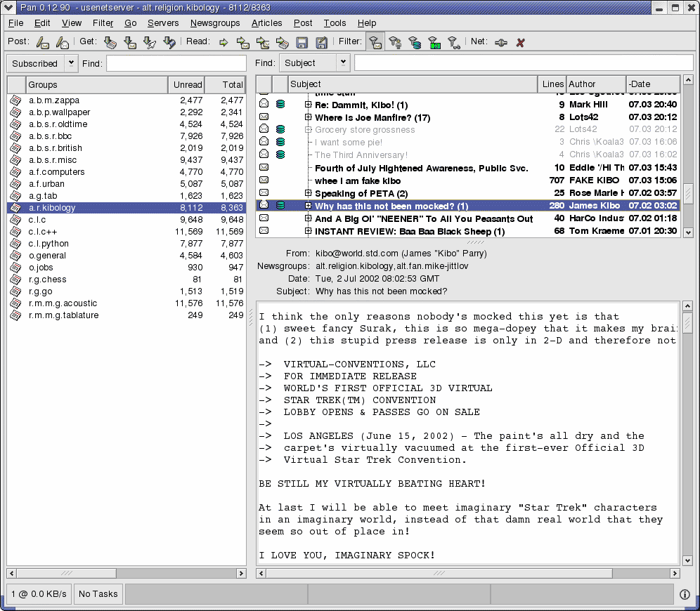The image size is (700, 611).
Task: Expand the 'And A Big Ol' NEENER' thread
Action: pos(308,218)
